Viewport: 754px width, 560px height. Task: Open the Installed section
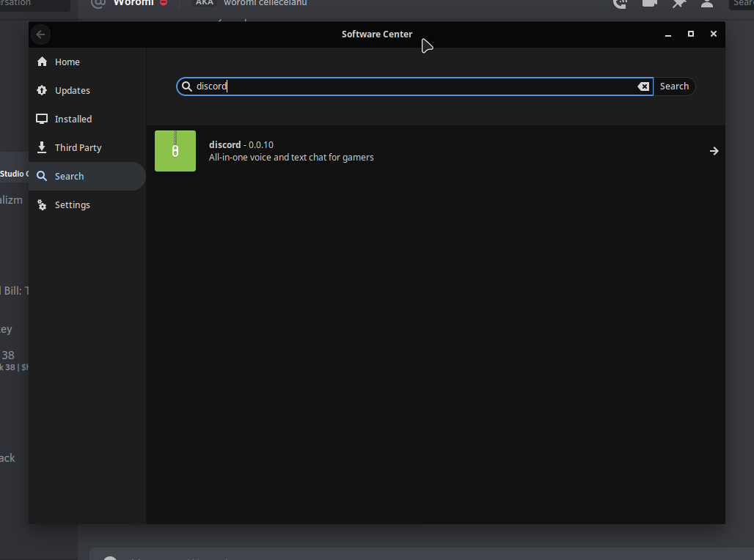click(x=87, y=119)
